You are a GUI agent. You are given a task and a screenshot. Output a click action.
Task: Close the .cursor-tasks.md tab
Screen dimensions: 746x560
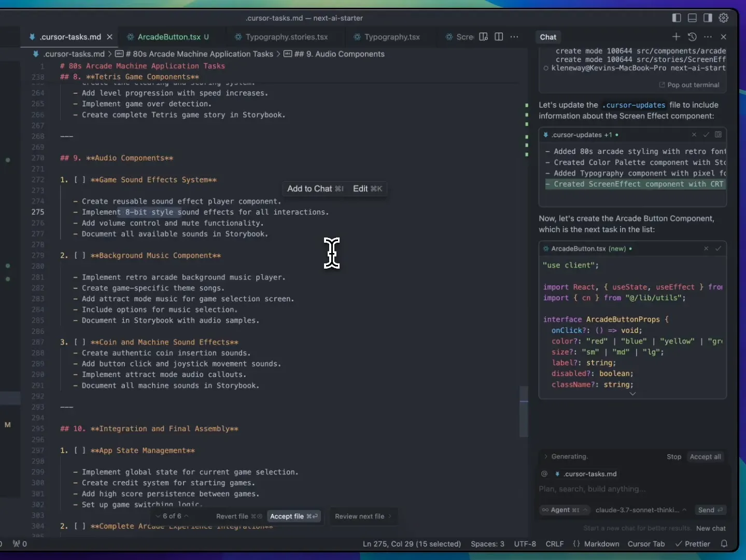point(109,37)
